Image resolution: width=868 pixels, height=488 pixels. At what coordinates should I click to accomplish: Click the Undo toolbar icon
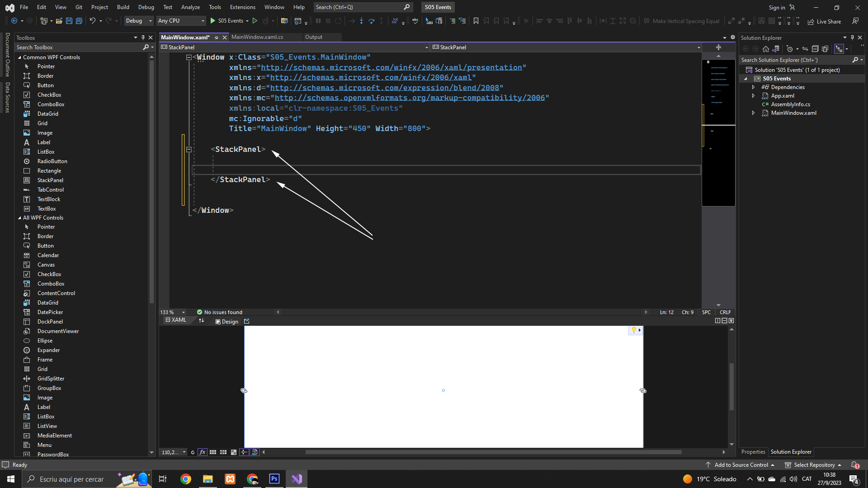tap(92, 21)
